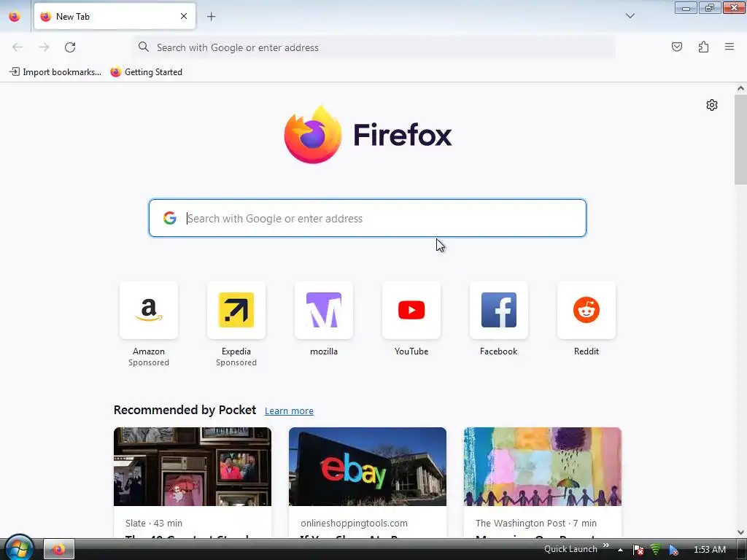Click the Learn more link
Viewport: 747px width, 560px height.
pyautogui.click(x=289, y=411)
